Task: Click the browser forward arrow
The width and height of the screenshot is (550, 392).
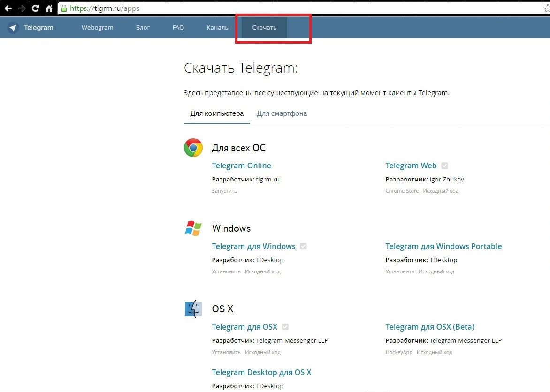Action: (x=22, y=8)
